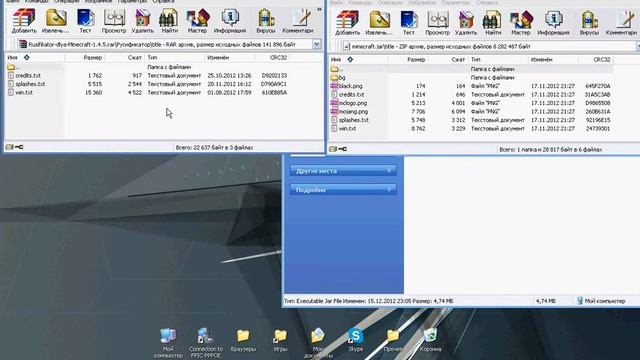The height and width of the screenshot is (360, 640).
Task: Open Игры folder on desktop
Action: click(x=280, y=340)
